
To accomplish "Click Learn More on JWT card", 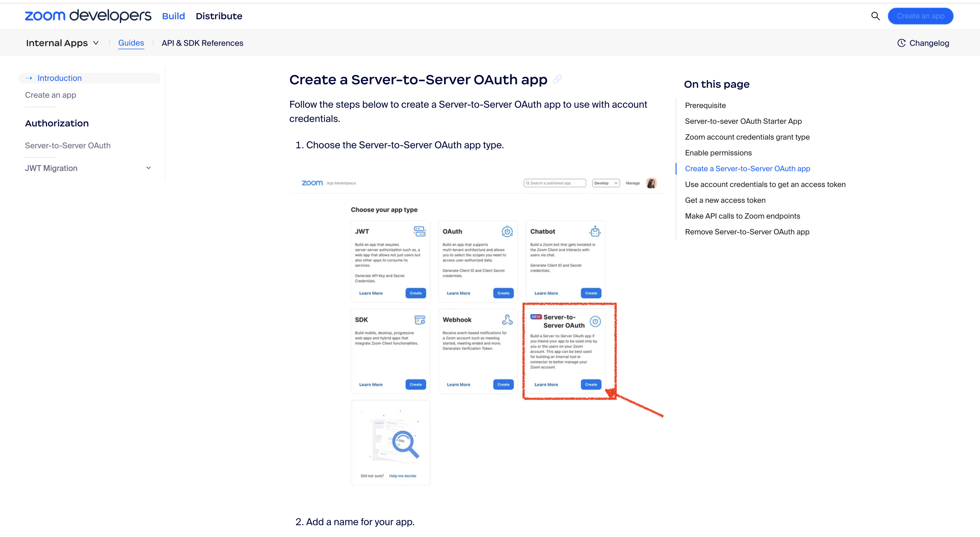I will click(x=371, y=293).
